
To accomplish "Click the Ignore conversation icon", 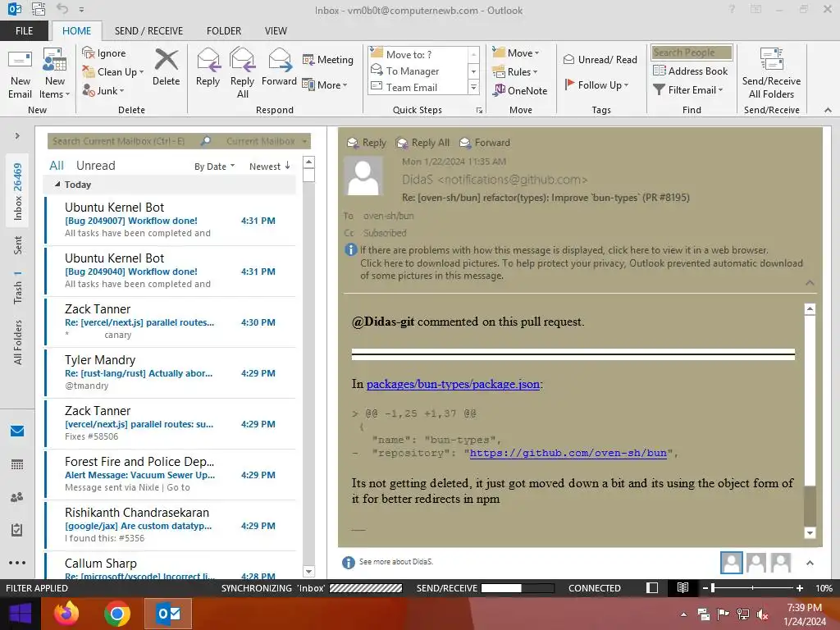I will pyautogui.click(x=104, y=53).
